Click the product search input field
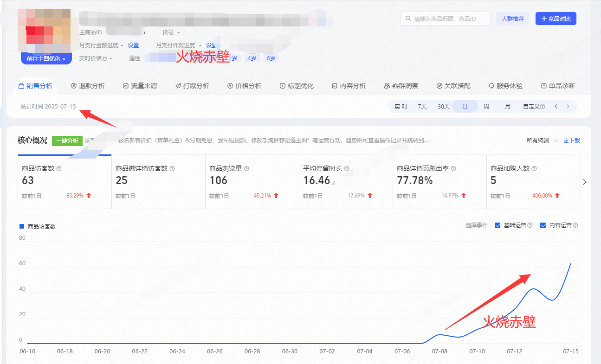The height and width of the screenshot is (364, 601). (x=445, y=19)
